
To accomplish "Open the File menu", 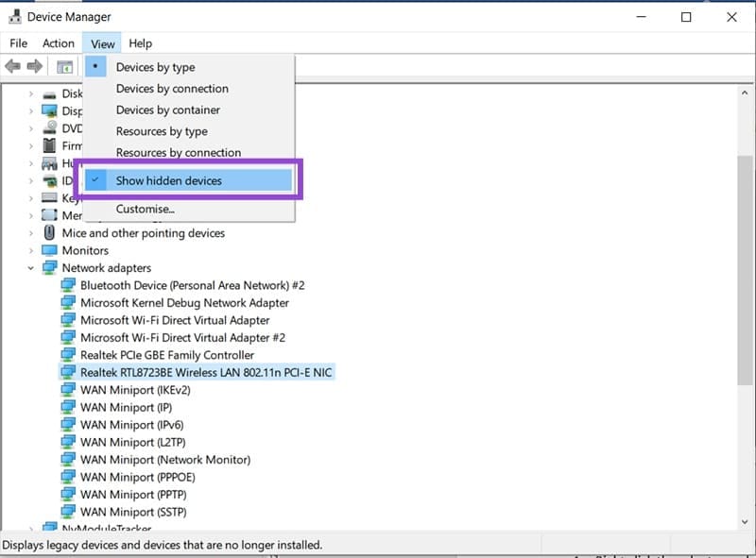I will [17, 42].
